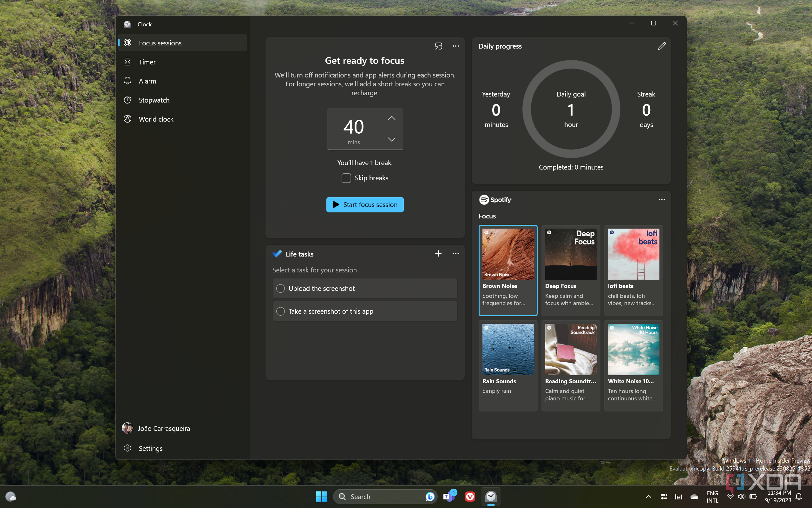Click the keep-on-top compact view icon
Screen dimensions: 812x508
point(438,46)
